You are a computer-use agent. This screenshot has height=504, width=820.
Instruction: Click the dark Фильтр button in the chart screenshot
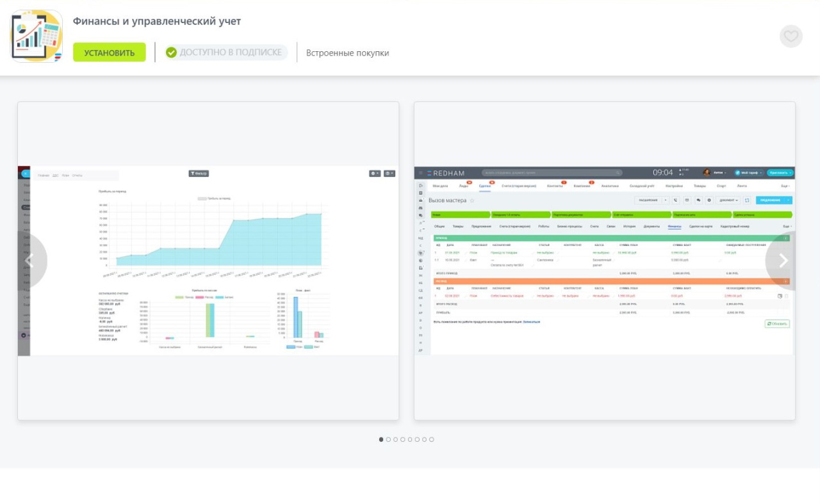pyautogui.click(x=199, y=174)
